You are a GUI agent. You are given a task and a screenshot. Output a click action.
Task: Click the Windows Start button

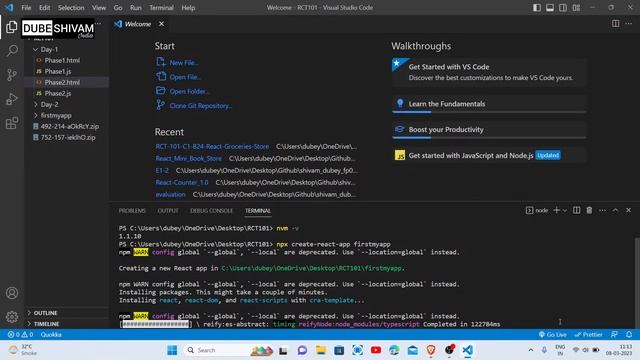172,350
